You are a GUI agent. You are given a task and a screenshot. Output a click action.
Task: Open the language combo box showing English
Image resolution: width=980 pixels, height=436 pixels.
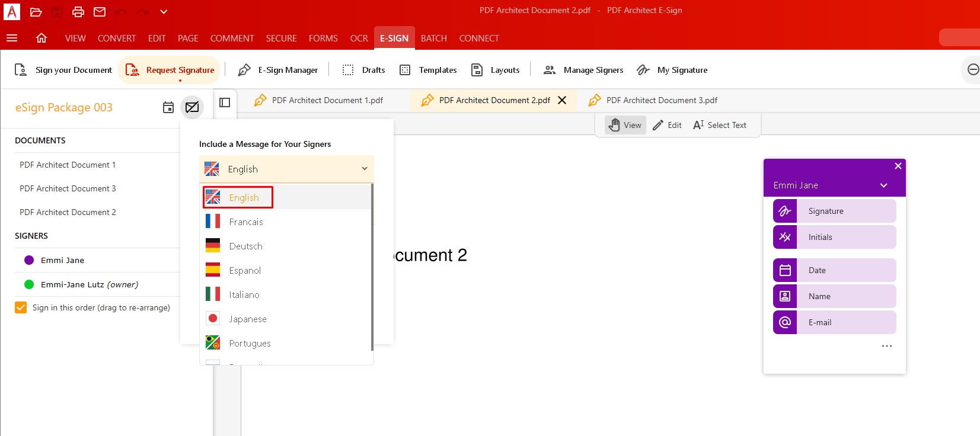pos(286,169)
